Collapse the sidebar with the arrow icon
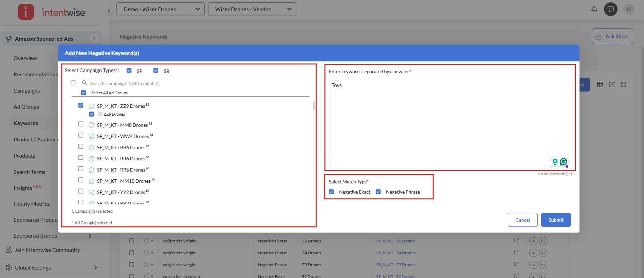 click(x=109, y=11)
